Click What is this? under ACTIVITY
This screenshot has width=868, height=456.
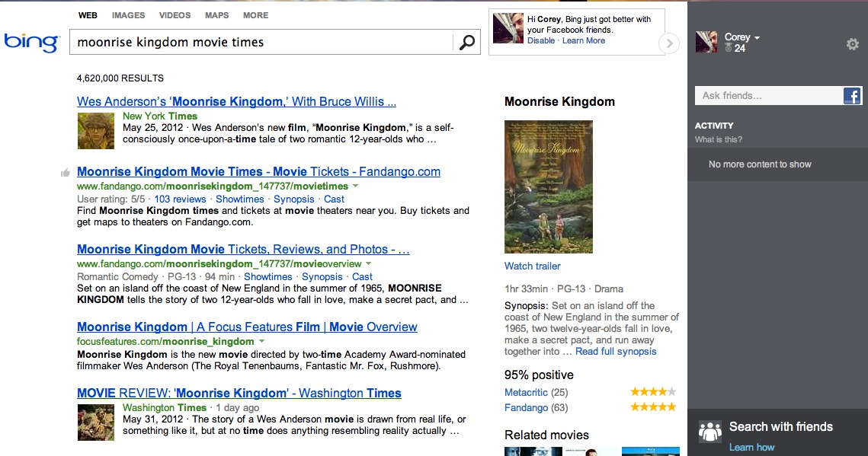719,139
